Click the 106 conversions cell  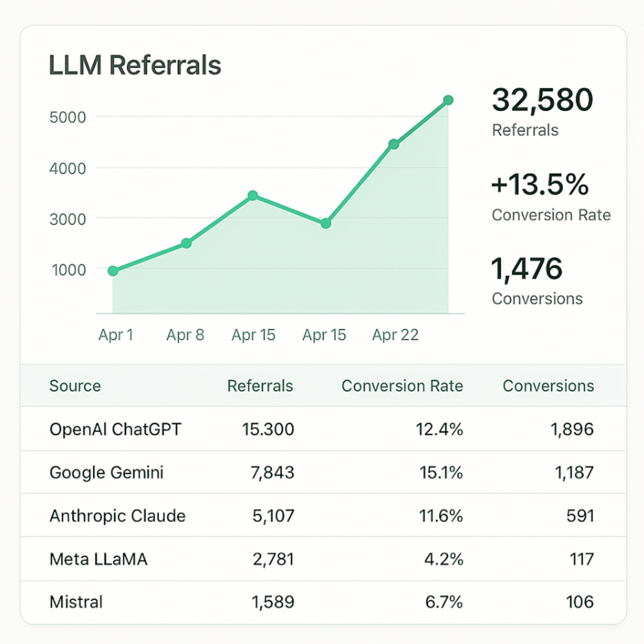coord(580,602)
